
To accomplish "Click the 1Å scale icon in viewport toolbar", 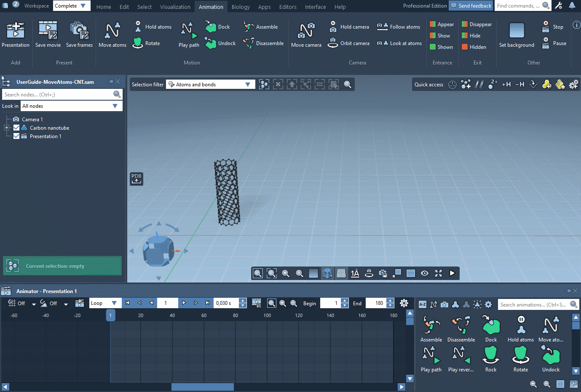I will (x=355, y=273).
